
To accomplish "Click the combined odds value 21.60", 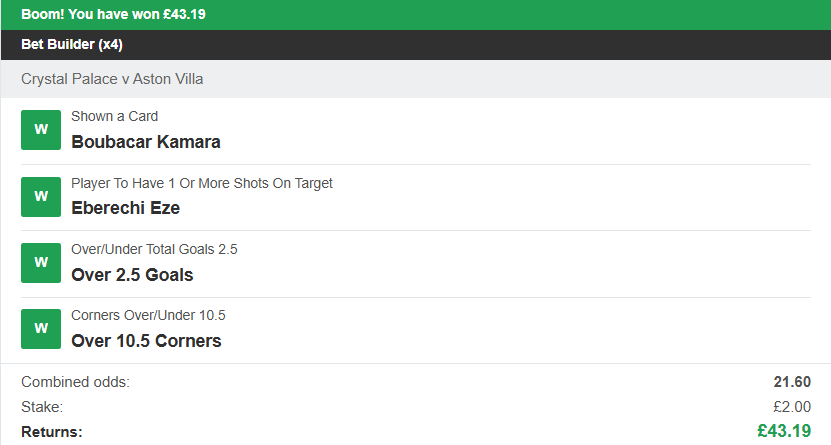I will (791, 382).
